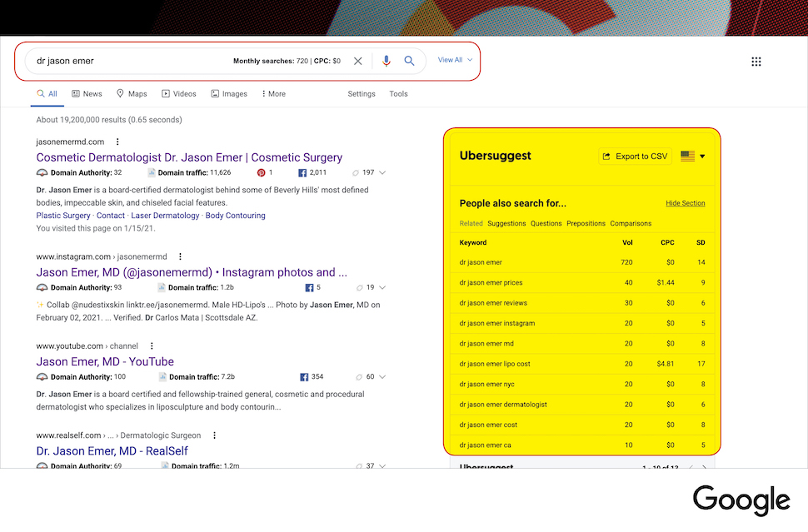
Task: Click the Hide Section link
Action: [x=686, y=203]
